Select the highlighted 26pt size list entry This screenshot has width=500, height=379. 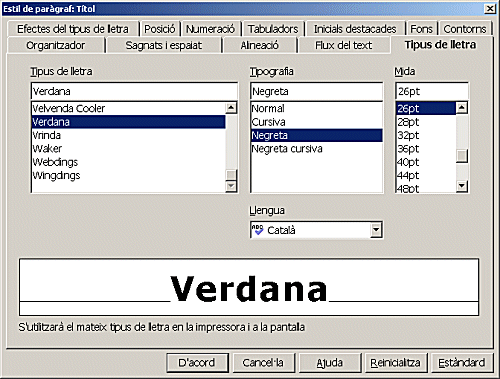click(426, 108)
